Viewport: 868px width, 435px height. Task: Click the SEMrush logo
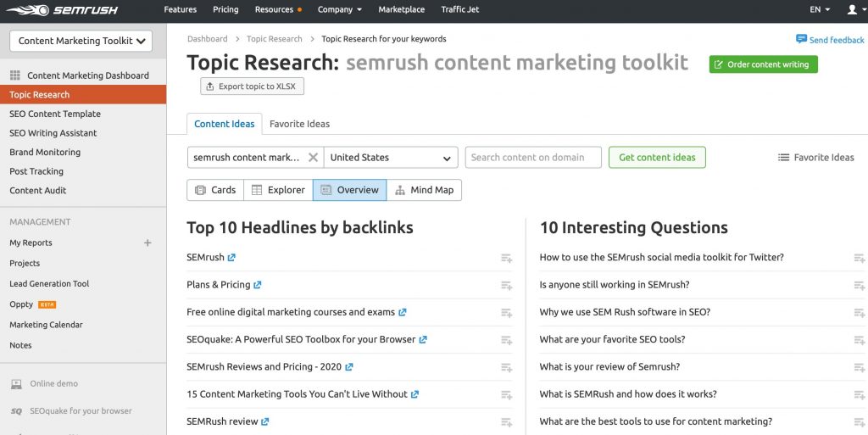[x=61, y=10]
